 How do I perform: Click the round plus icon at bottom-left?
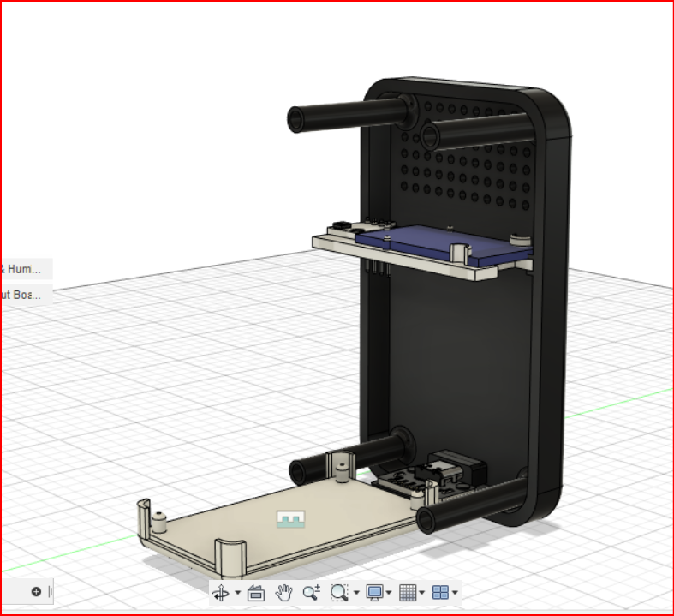tap(36, 592)
